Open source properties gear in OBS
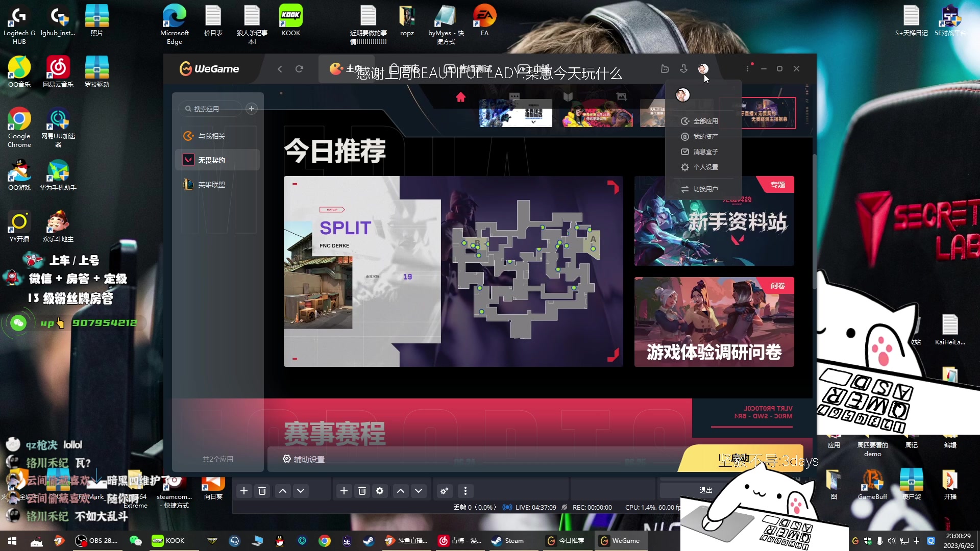The width and height of the screenshot is (980, 551). tap(380, 491)
